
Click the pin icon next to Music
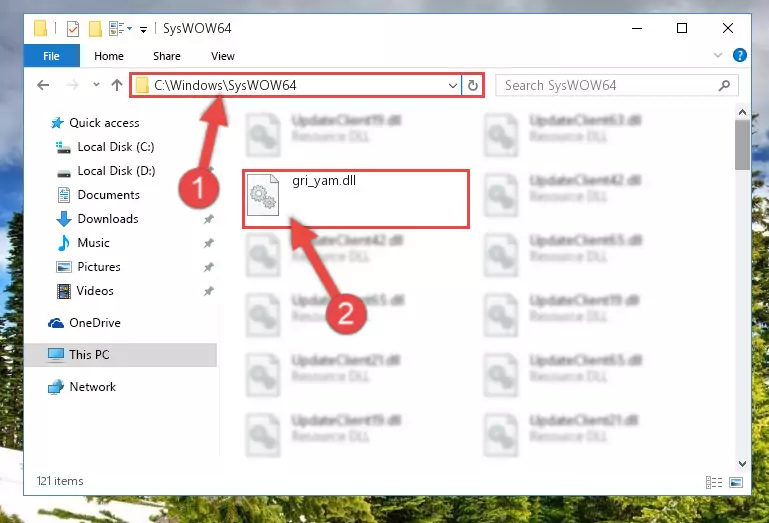pyautogui.click(x=209, y=243)
